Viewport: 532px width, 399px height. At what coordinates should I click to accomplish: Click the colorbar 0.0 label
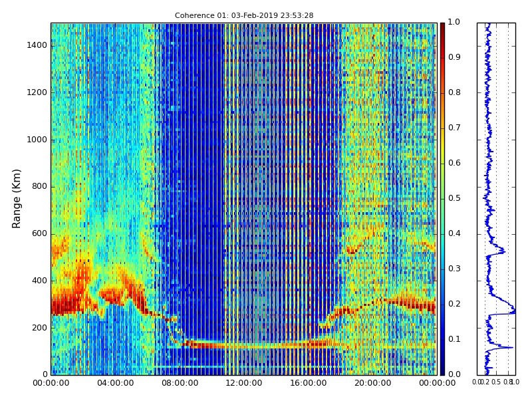[x=454, y=374]
